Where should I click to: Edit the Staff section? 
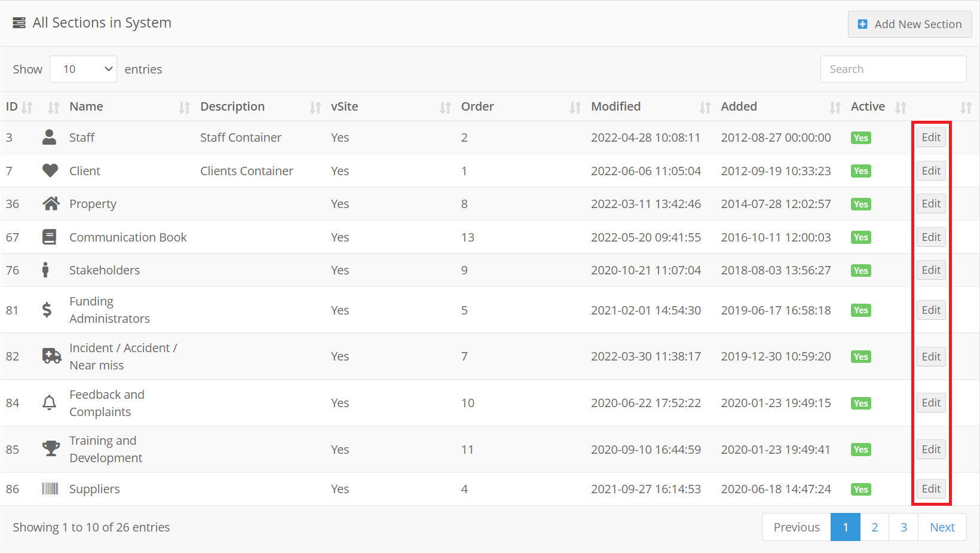[x=931, y=138]
